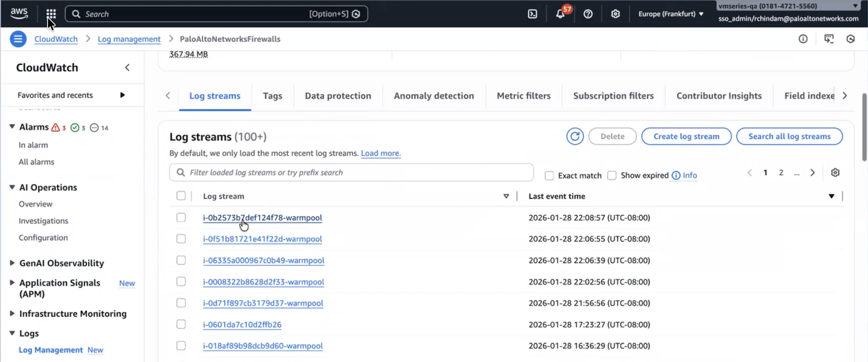Refresh the log streams list
This screenshot has height=362, width=868.
click(x=575, y=136)
